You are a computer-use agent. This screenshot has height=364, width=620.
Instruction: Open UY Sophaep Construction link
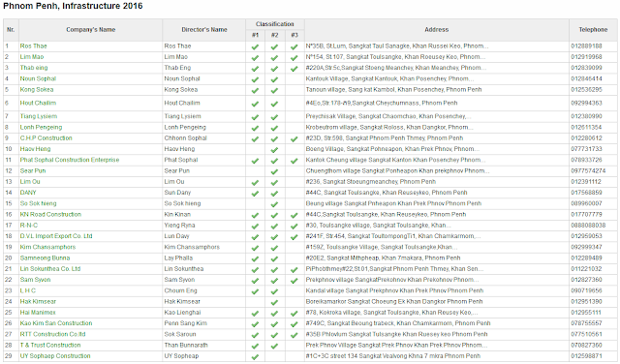pos(55,355)
